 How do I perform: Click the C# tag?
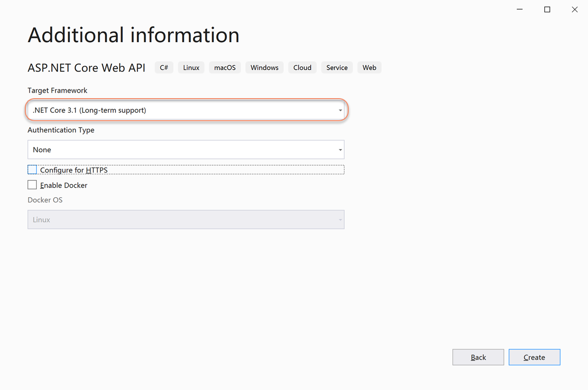(x=164, y=67)
